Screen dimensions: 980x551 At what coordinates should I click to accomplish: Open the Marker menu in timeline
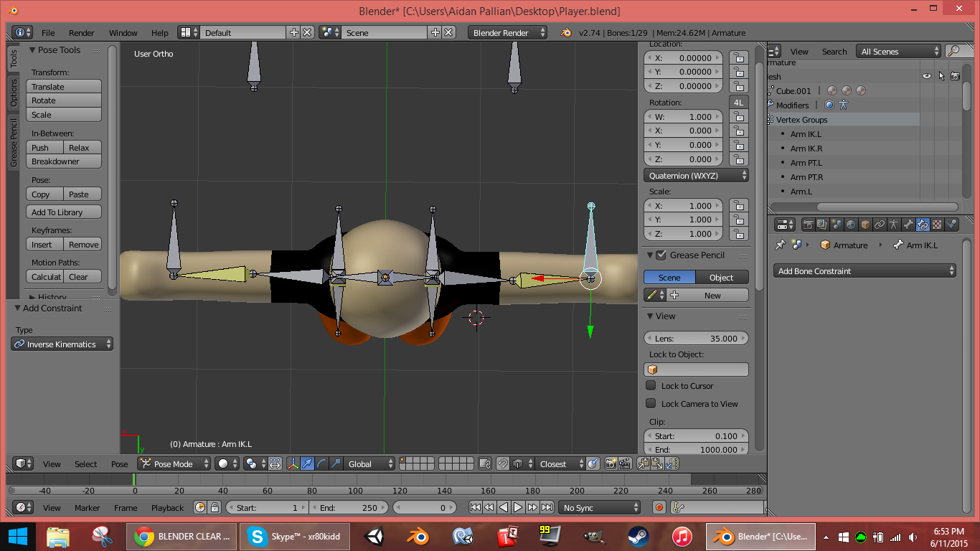(88, 508)
